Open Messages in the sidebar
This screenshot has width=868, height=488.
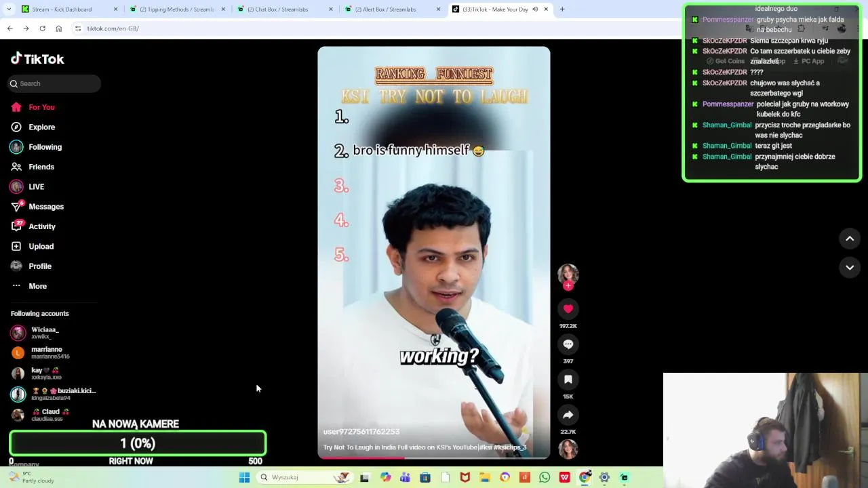point(37,207)
